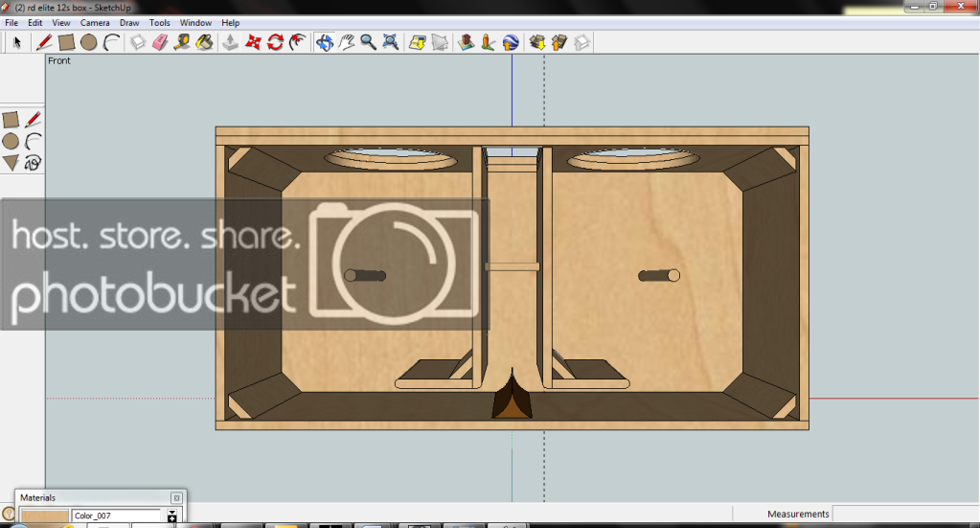The height and width of the screenshot is (528, 980).
Task: Click the Zoom Extents icon
Action: pyautogui.click(x=391, y=42)
